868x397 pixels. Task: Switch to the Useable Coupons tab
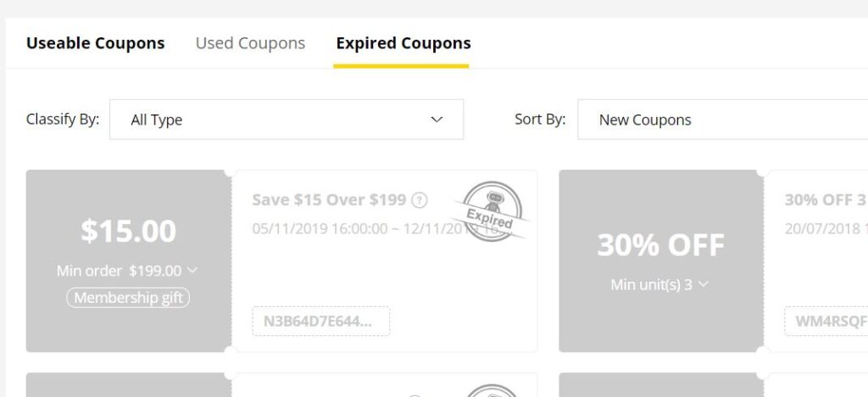[x=96, y=43]
